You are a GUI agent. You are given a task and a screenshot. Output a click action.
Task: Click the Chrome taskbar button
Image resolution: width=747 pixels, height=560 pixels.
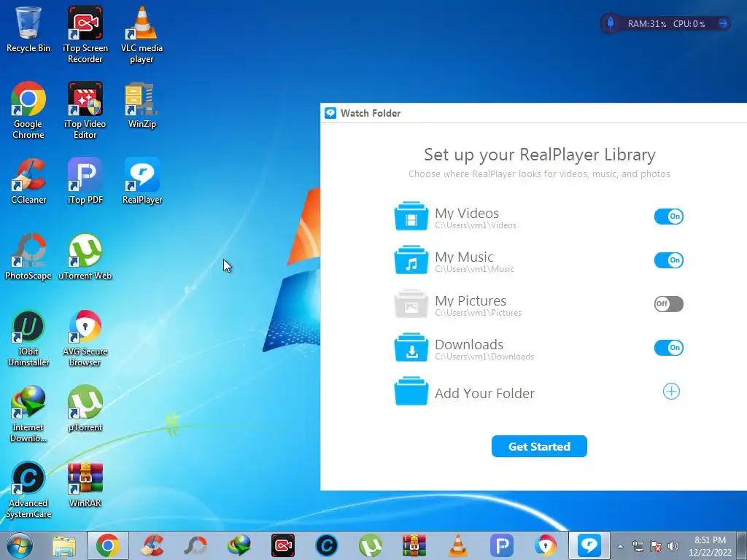pyautogui.click(x=108, y=545)
